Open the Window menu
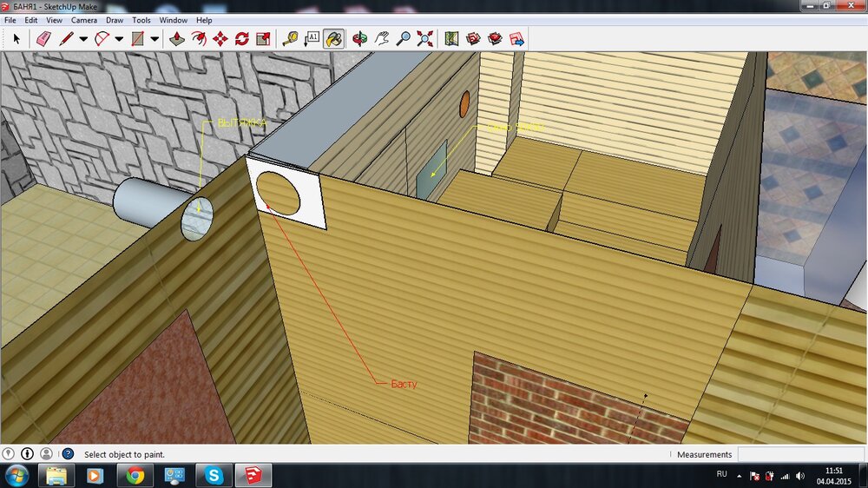 [x=173, y=19]
